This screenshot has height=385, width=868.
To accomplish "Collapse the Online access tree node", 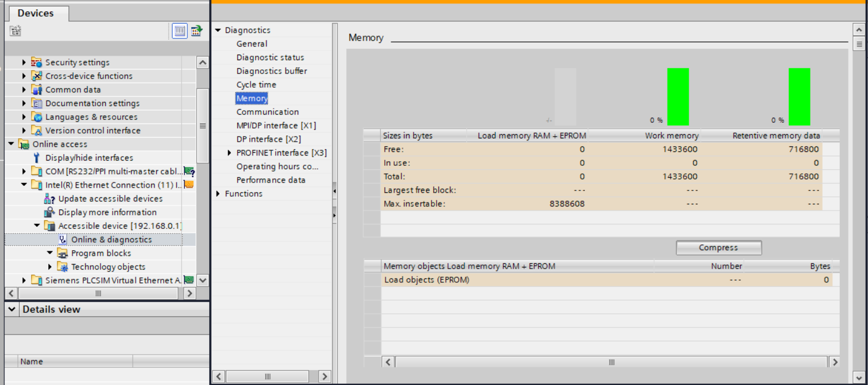I will click(x=11, y=144).
